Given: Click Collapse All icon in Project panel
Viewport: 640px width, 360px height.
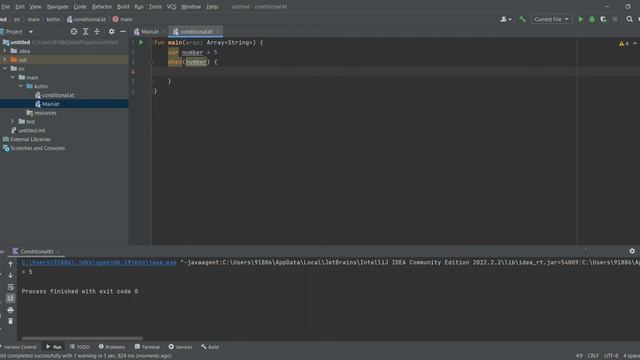Looking at the screenshot, I should pyautogui.click(x=97, y=31).
